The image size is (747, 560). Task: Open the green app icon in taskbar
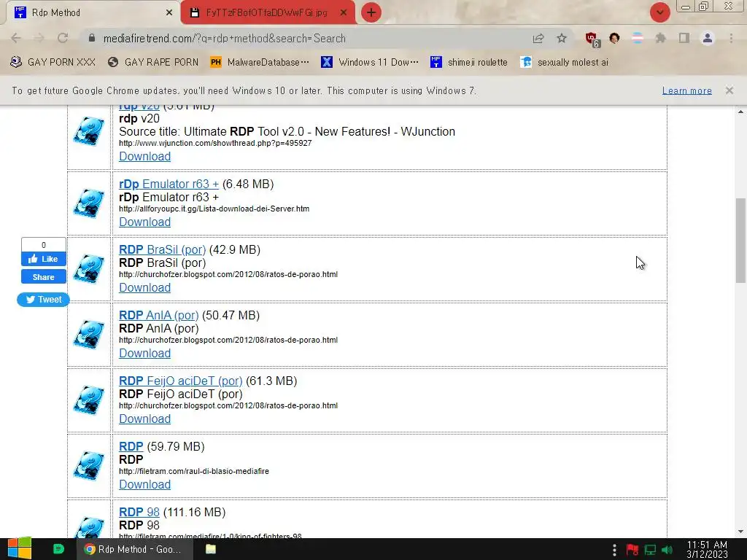[x=58, y=549]
